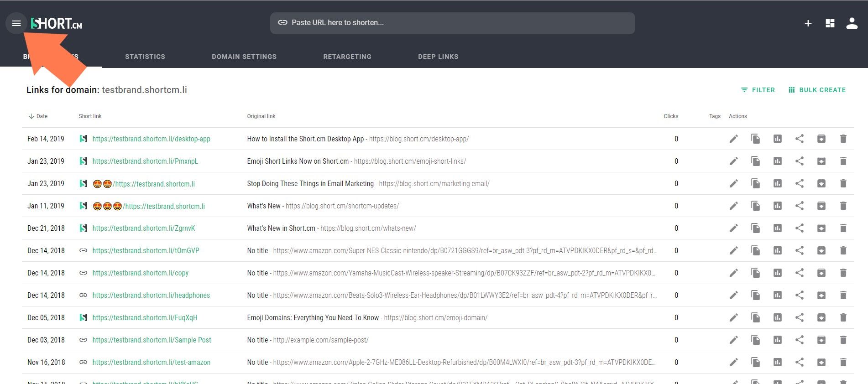Image resolution: width=868 pixels, height=384 pixels.
Task: Open the testbrand.shortcm.li/test-amazon link
Action: point(151,362)
